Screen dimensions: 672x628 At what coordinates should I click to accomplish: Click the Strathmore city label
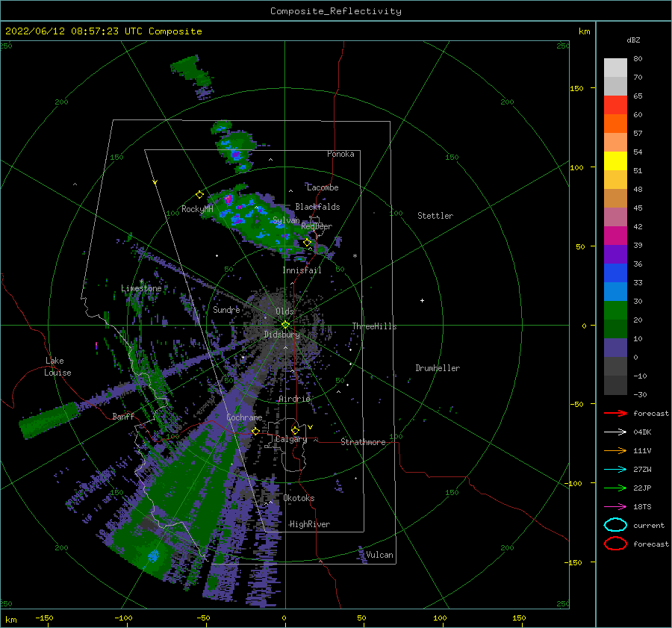click(x=363, y=442)
